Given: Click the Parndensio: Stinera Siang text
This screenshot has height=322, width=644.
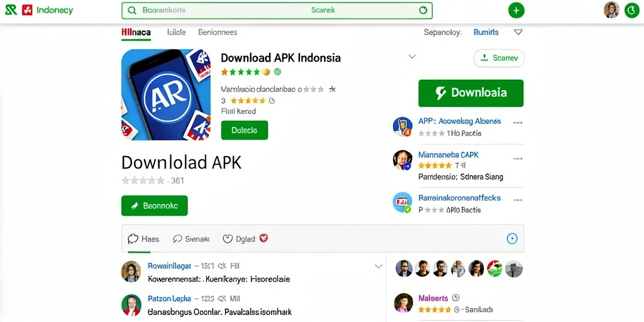Looking at the screenshot, I should click(460, 177).
